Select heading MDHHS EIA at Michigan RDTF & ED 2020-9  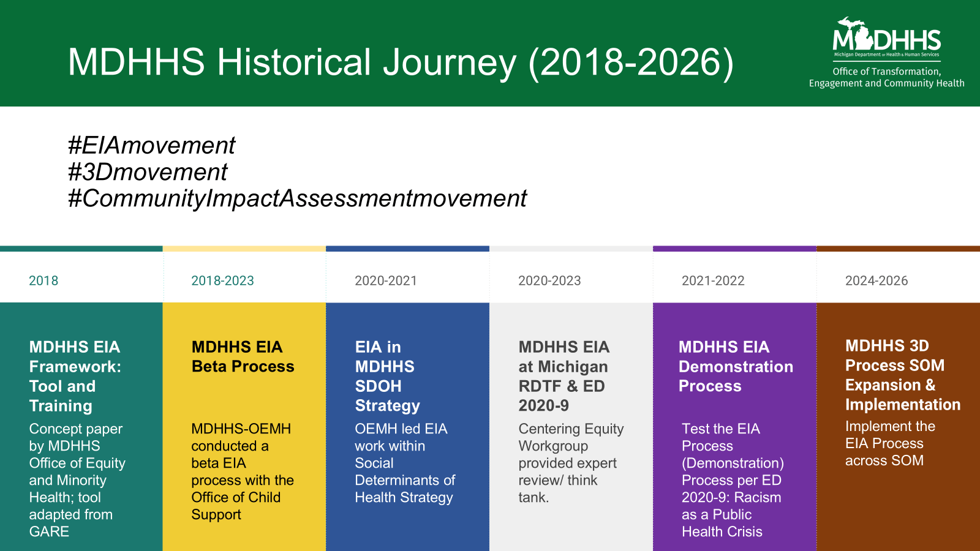pos(563,377)
